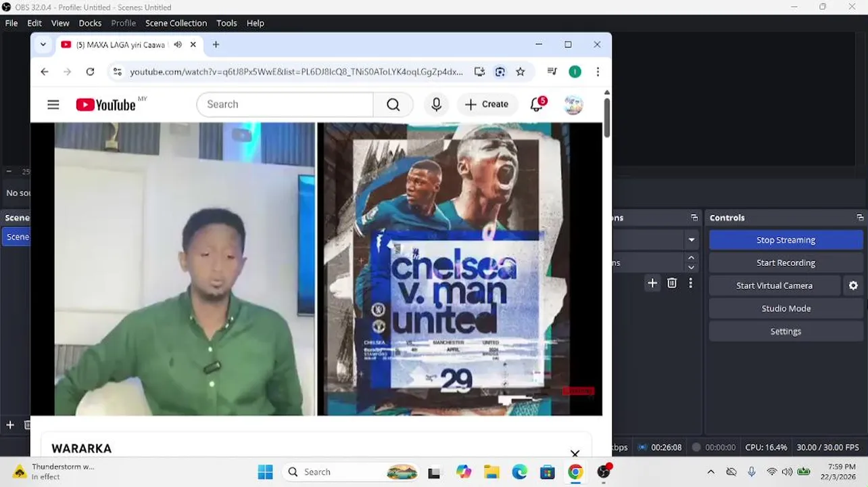This screenshot has height=487, width=868.
Task: Open OBS Settings button in Controls
Action: tap(786, 332)
